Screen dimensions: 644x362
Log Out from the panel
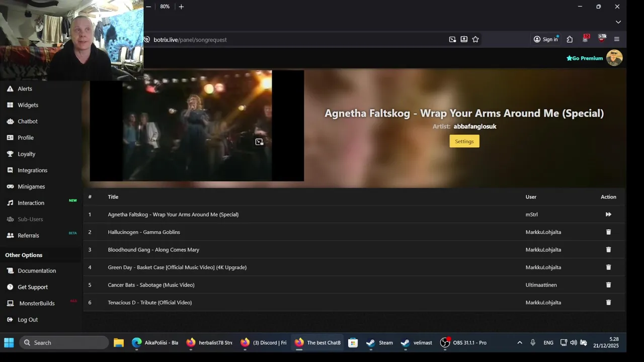pos(23,320)
